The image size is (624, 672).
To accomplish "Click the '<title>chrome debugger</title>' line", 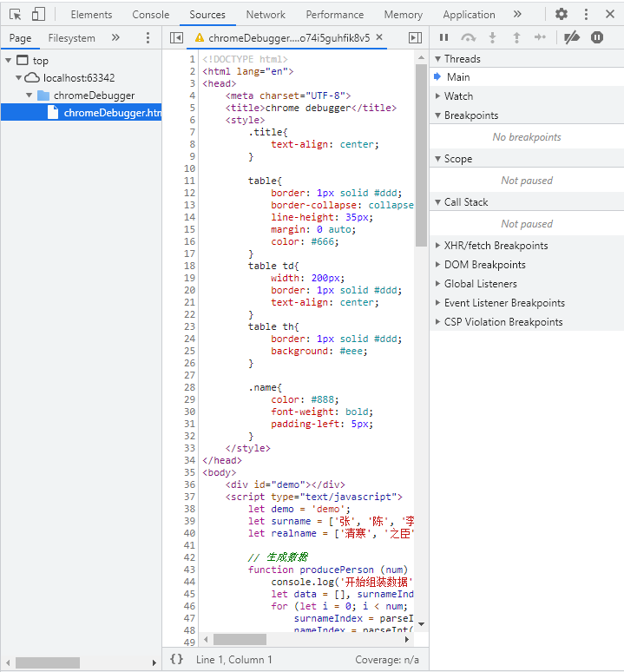I will pyautogui.click(x=311, y=108).
